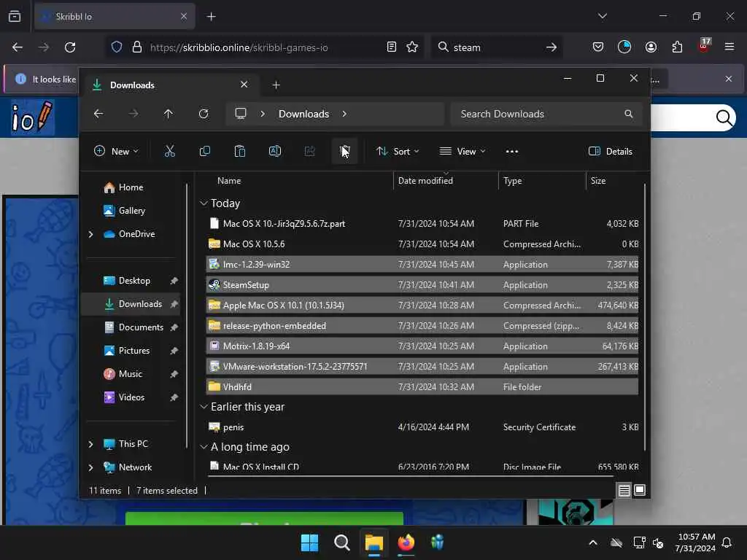The height and width of the screenshot is (560, 747).
Task: Open the Sort dropdown
Action: click(398, 152)
